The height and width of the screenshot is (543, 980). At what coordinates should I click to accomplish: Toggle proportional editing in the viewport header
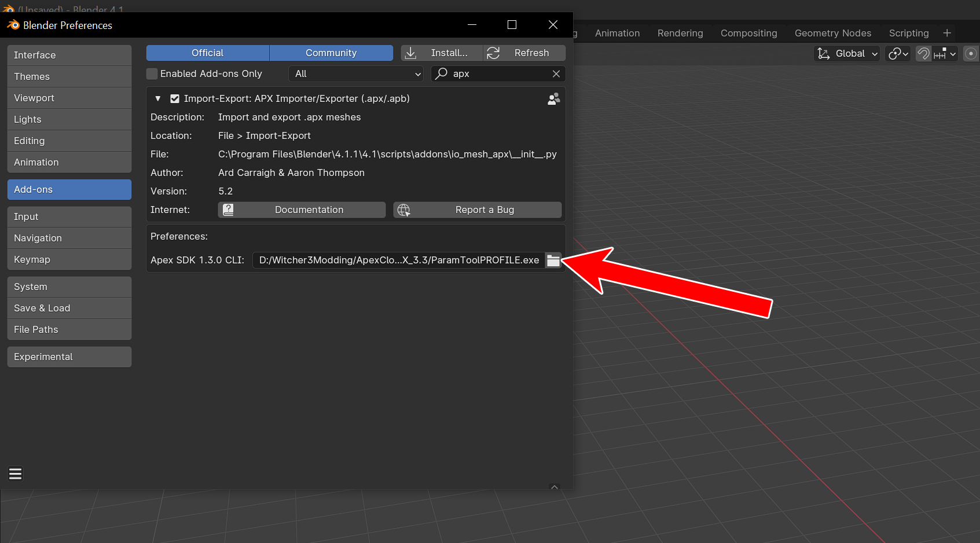click(971, 54)
